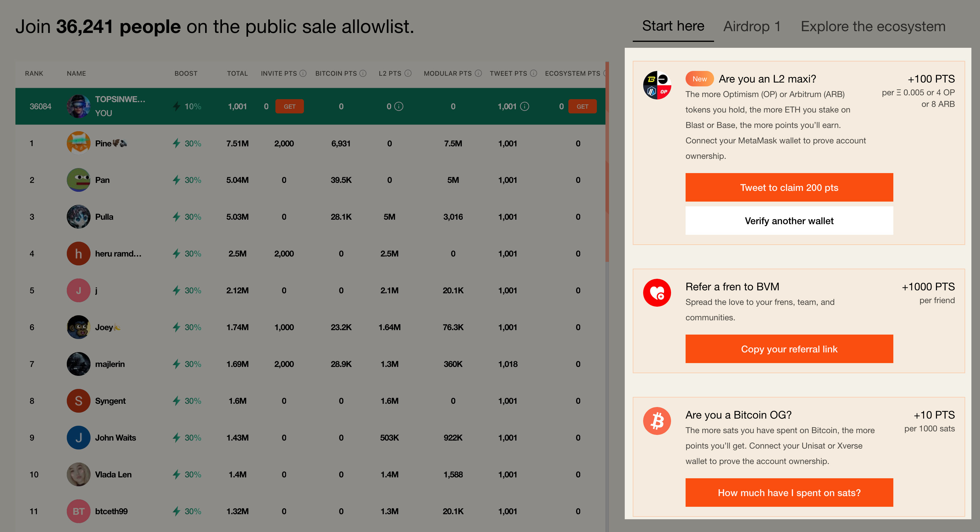Open the Explore the ecosystem tab
The height and width of the screenshot is (532, 980).
(873, 26)
